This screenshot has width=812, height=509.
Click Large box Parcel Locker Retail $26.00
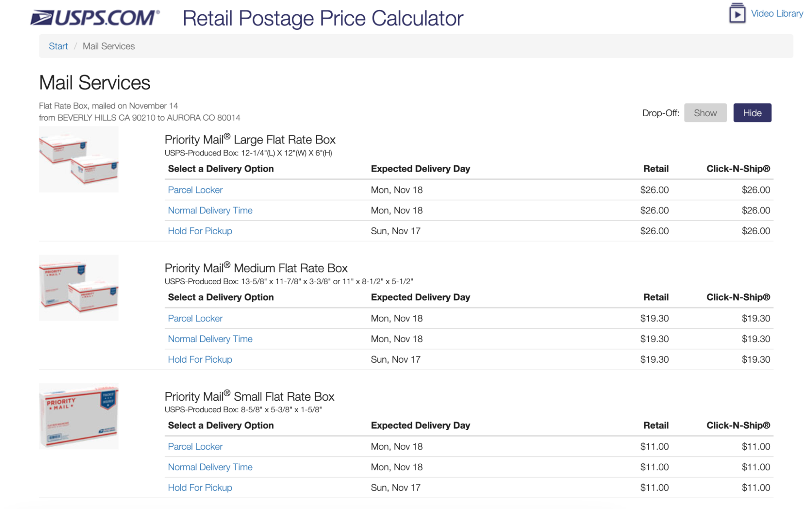[654, 189]
